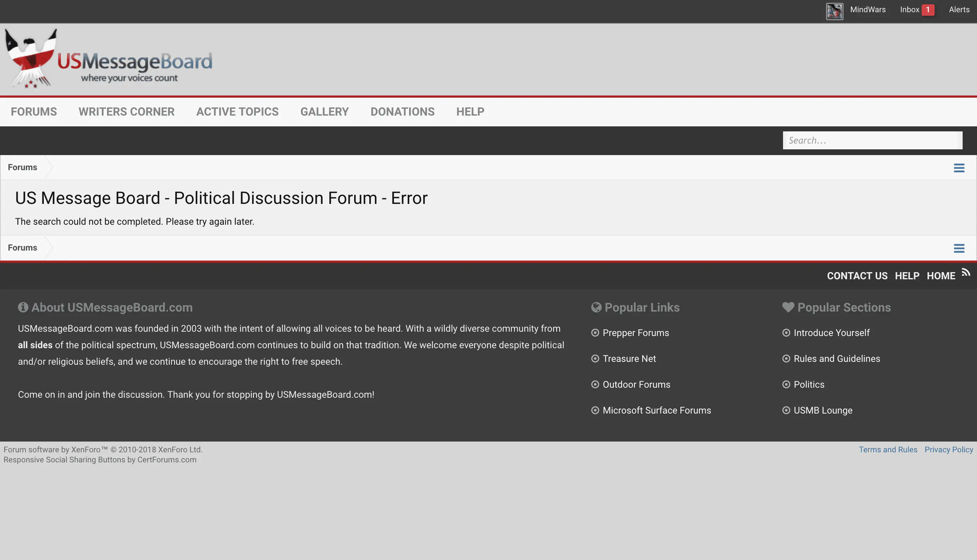
Task: Open the Rules and Guidelines link
Action: coord(837,359)
